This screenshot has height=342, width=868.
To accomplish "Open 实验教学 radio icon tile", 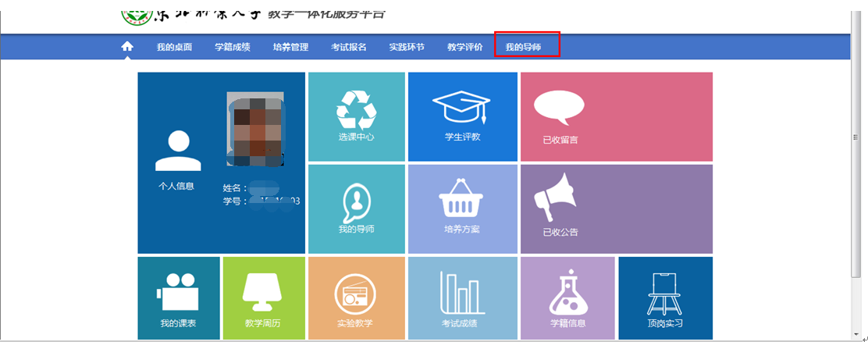I will tap(356, 298).
